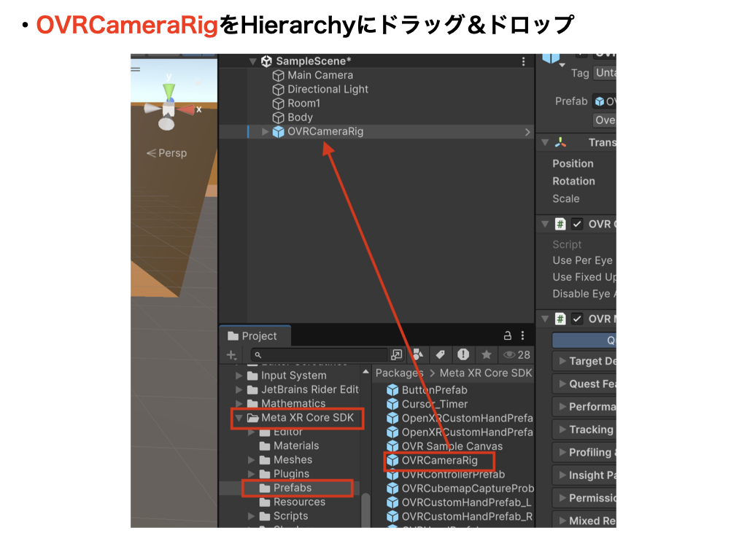
Task: Click the label/tag filter icon in Project toolbar
Action: tap(439, 355)
